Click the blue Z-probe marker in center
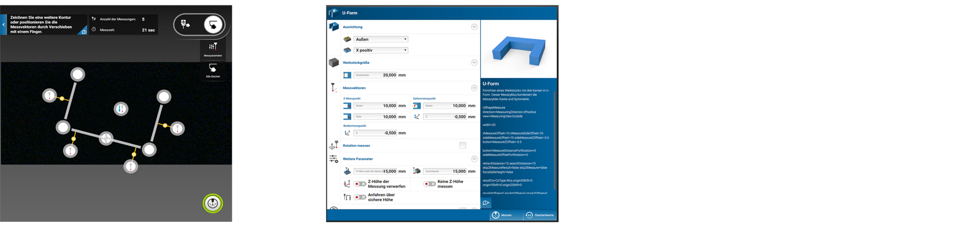 (121, 109)
